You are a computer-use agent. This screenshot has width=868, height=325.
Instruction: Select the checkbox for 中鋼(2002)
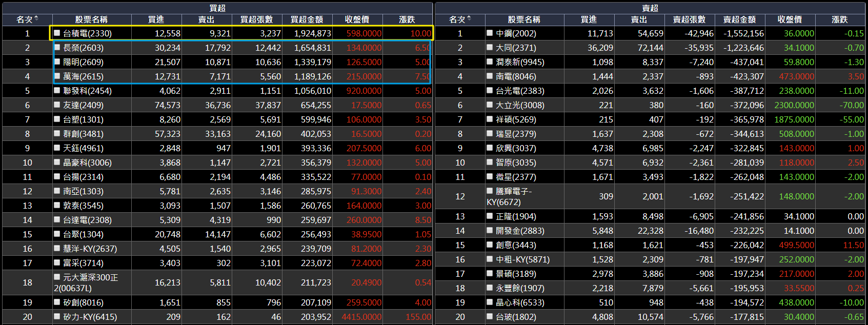tap(490, 33)
